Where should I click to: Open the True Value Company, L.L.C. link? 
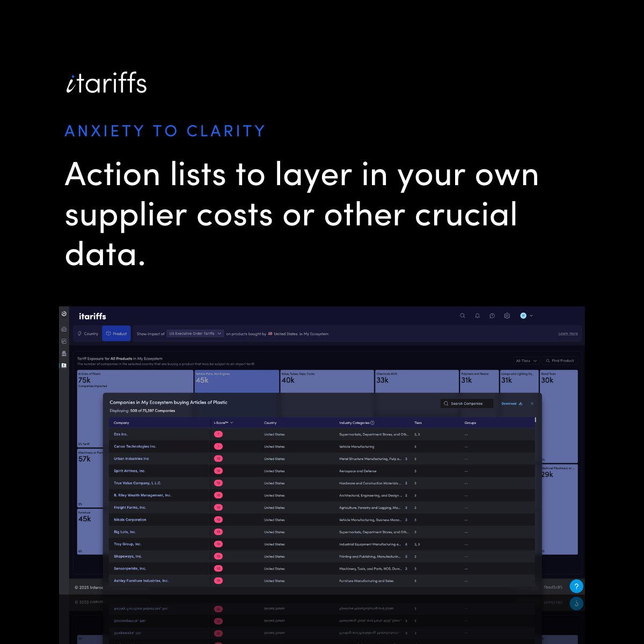(x=137, y=483)
